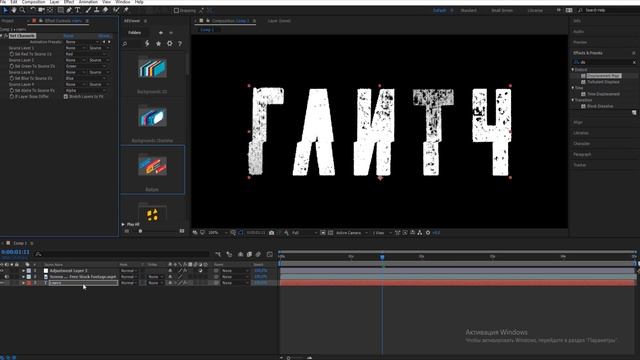The width and height of the screenshot is (640, 360).
Task: Click the AEViewer search magnifier icon
Action: pyautogui.click(x=125, y=44)
